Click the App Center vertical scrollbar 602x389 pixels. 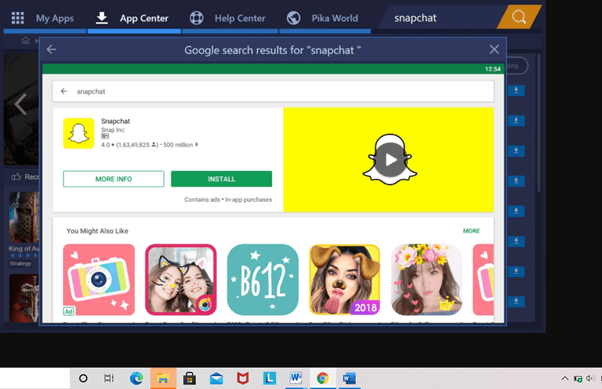(539, 123)
